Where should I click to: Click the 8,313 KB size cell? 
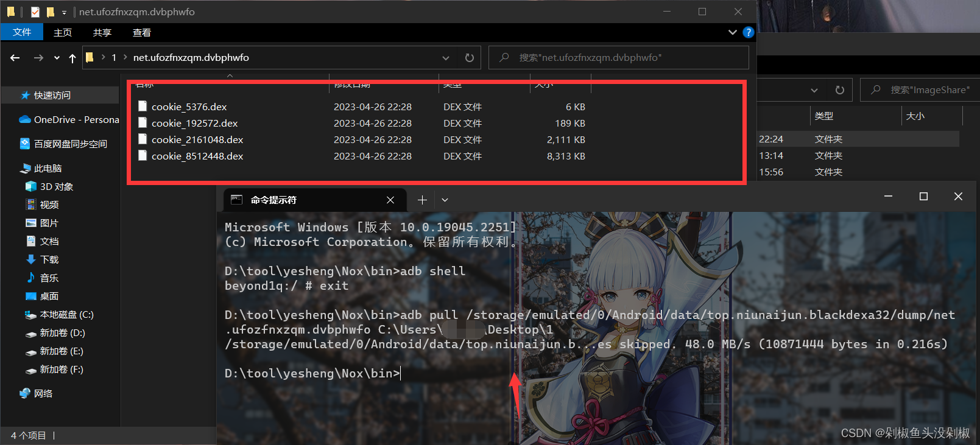click(x=566, y=156)
